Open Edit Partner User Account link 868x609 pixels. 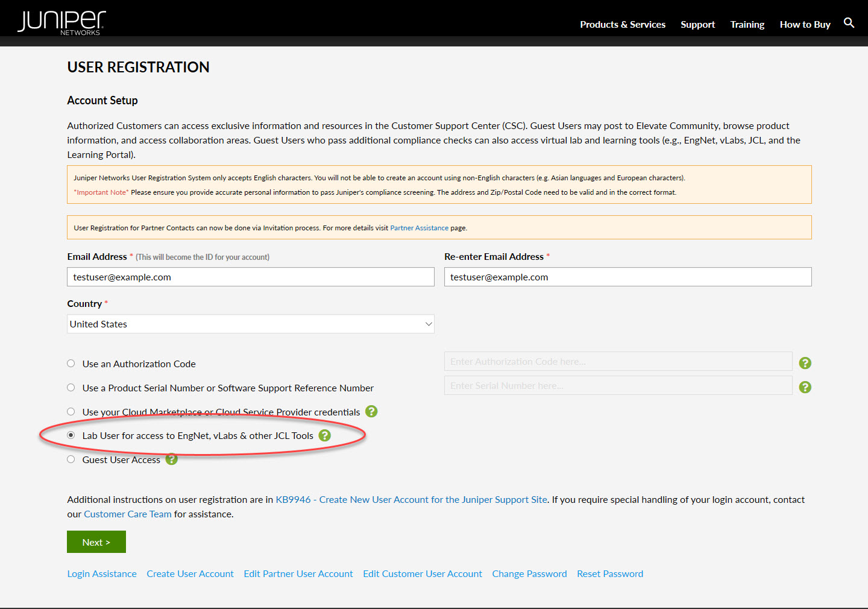coord(298,574)
